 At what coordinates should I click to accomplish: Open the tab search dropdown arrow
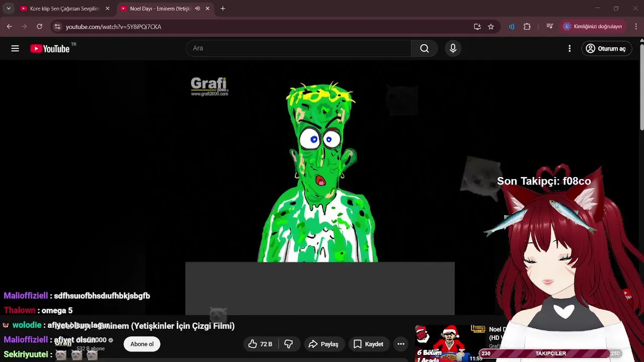coord(9,9)
